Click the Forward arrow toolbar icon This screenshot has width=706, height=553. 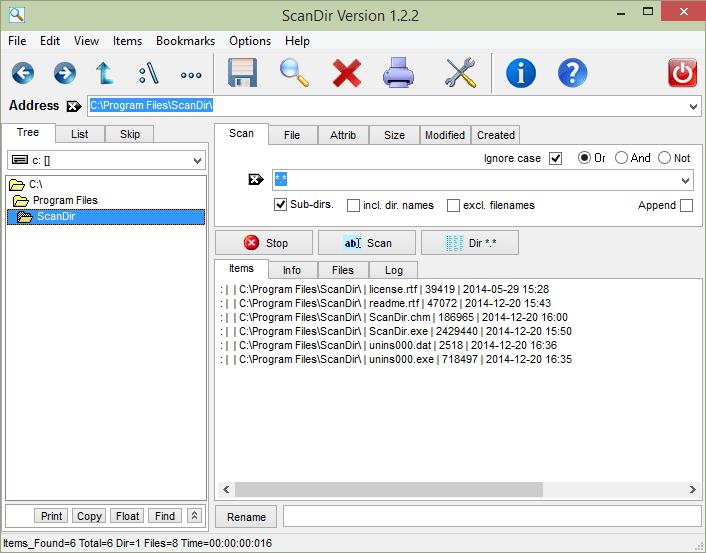[64, 73]
